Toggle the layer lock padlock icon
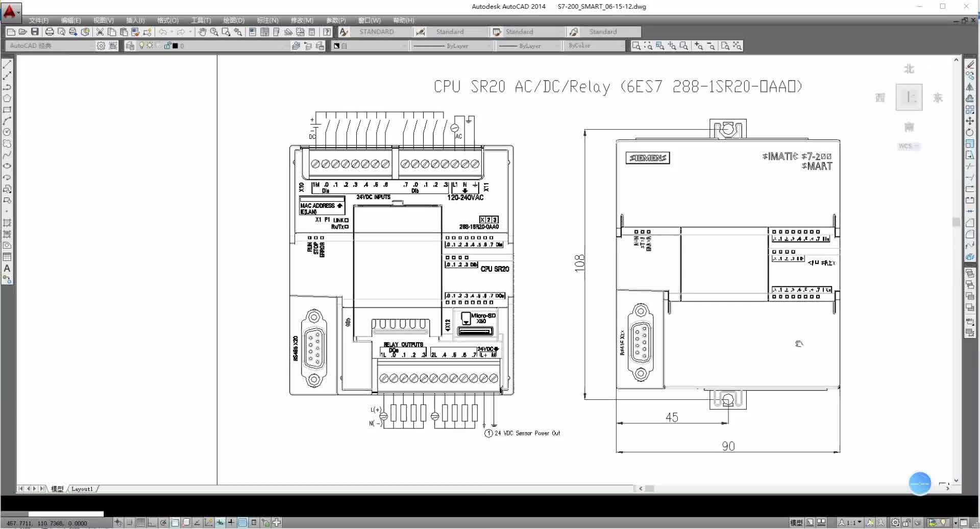Image resolution: width=980 pixels, height=529 pixels. 167,45
